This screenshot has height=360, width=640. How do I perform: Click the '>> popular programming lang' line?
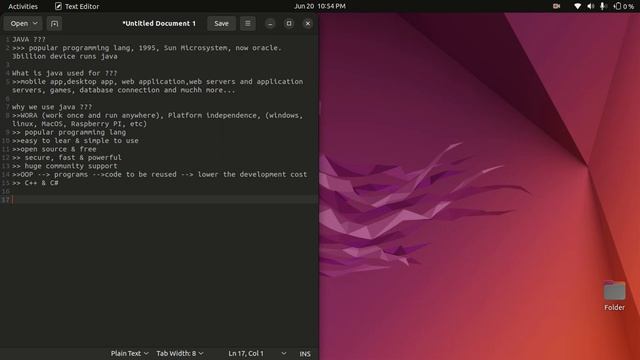point(69,132)
